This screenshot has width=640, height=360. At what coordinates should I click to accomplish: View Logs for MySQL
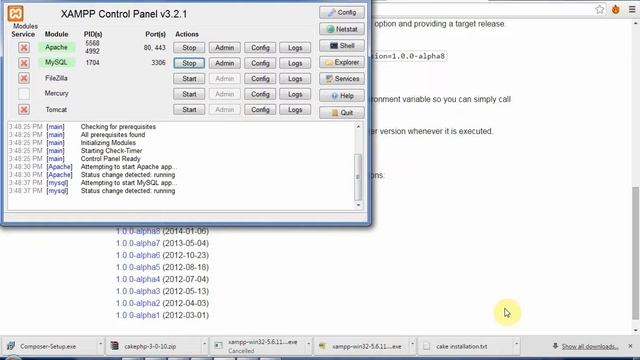[295, 63]
